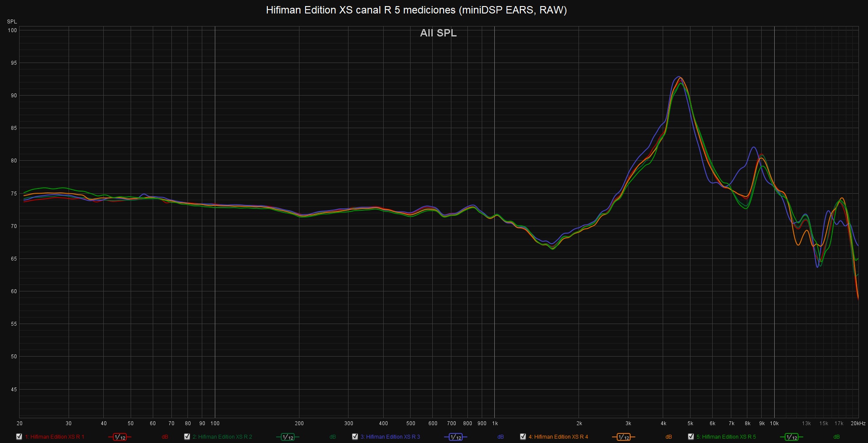
Task: Click the blue 1/12 smoothing icon
Action: point(455,437)
